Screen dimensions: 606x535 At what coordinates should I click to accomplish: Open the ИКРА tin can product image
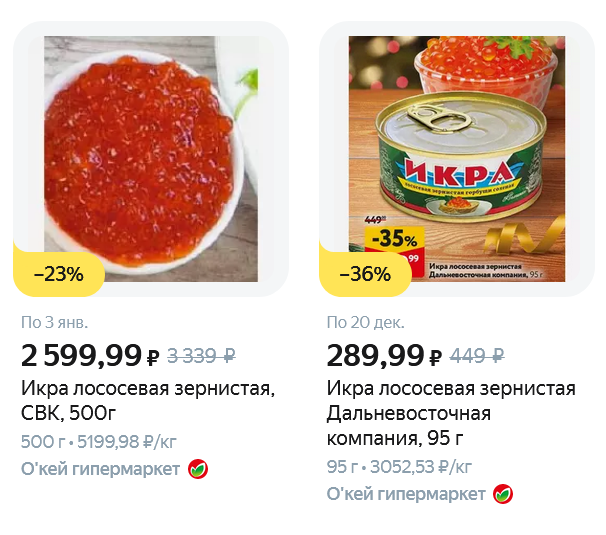point(457,159)
